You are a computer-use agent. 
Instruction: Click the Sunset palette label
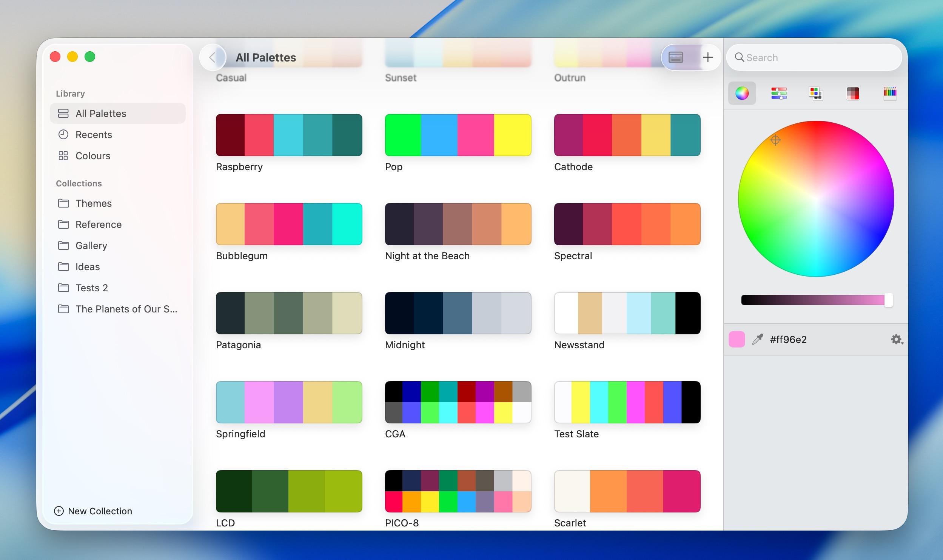[x=401, y=78]
